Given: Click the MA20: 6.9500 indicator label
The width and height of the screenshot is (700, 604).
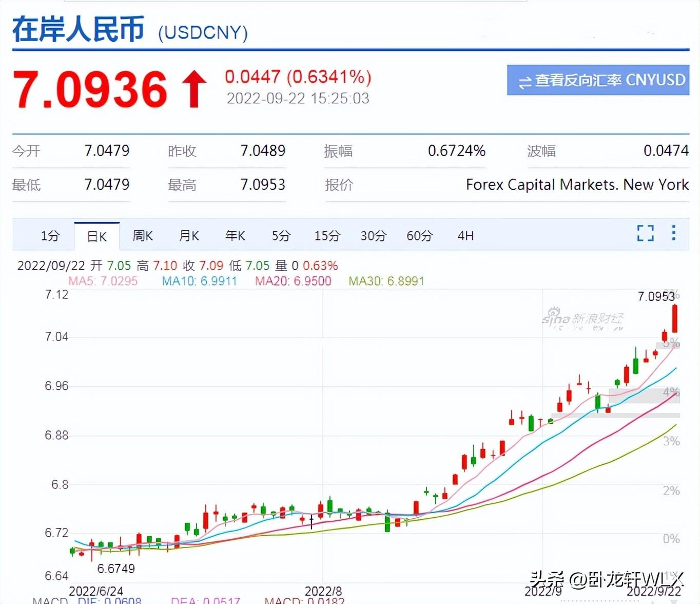Looking at the screenshot, I should coord(293,281).
